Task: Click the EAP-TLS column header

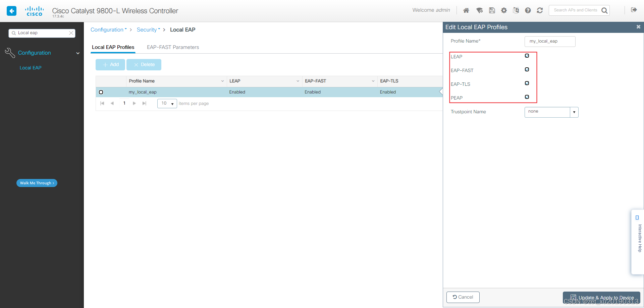Action: [x=389, y=81]
